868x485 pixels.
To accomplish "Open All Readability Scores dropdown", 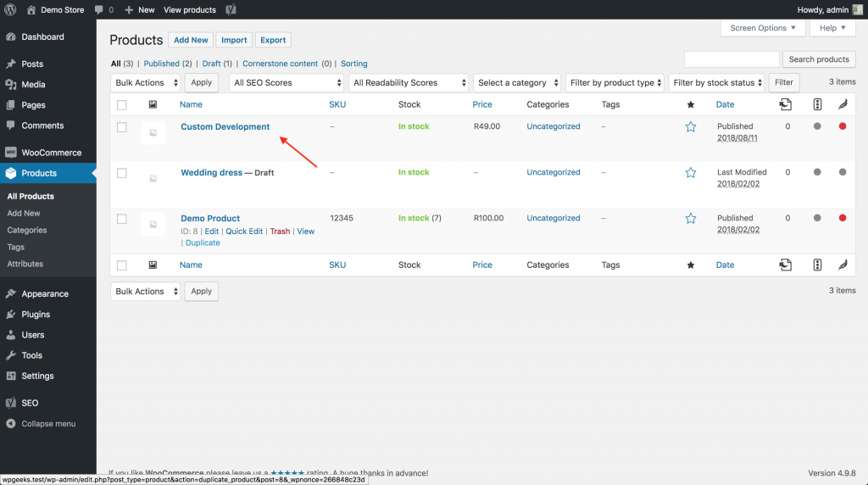I will [x=409, y=82].
